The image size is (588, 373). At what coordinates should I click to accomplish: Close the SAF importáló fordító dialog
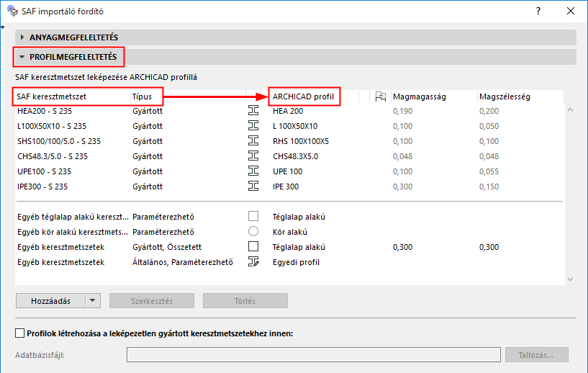click(x=571, y=11)
